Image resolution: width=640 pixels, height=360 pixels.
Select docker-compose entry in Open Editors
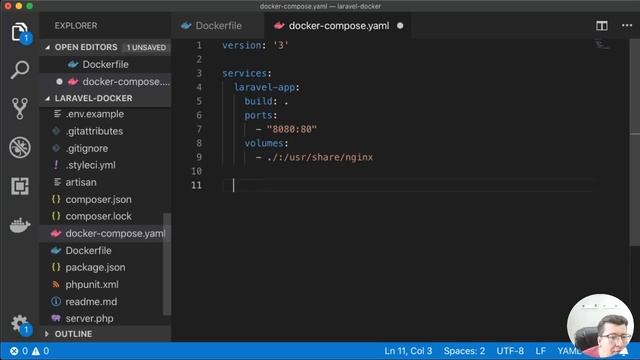click(x=105, y=82)
